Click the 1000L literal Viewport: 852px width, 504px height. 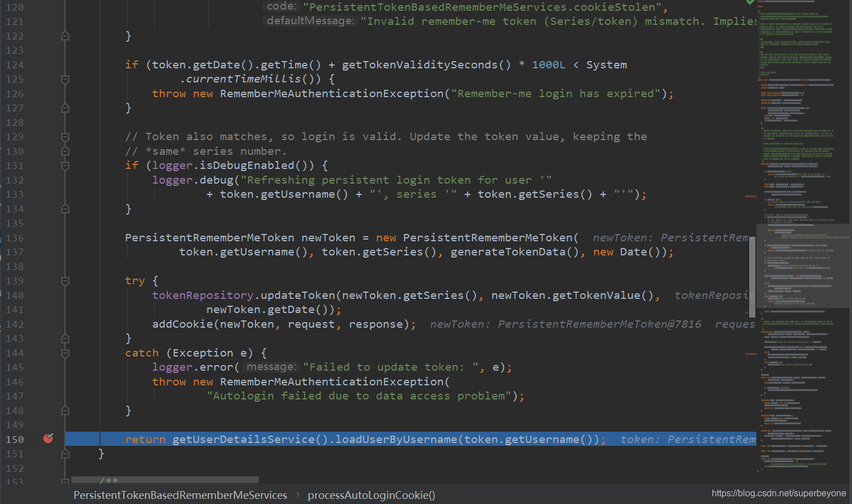coord(548,65)
